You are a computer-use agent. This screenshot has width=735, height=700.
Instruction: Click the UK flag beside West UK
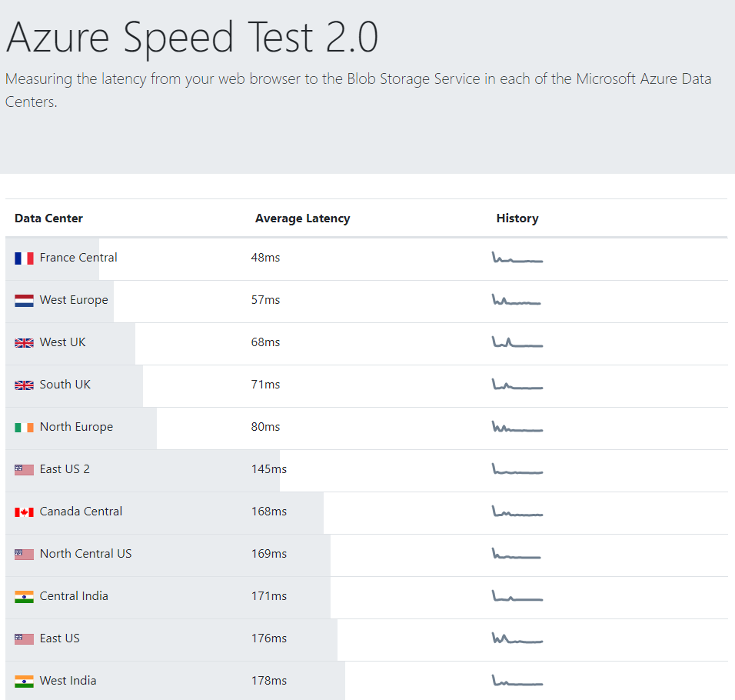coord(24,343)
